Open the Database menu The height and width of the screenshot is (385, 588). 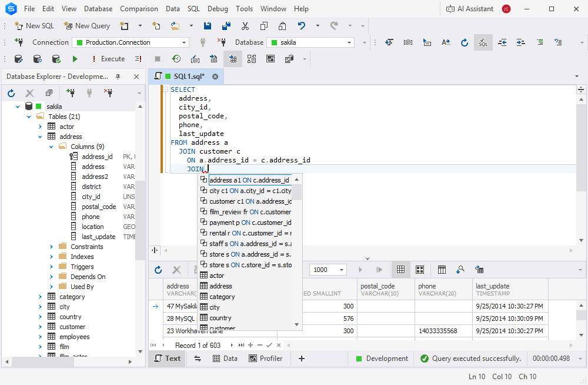98,9
